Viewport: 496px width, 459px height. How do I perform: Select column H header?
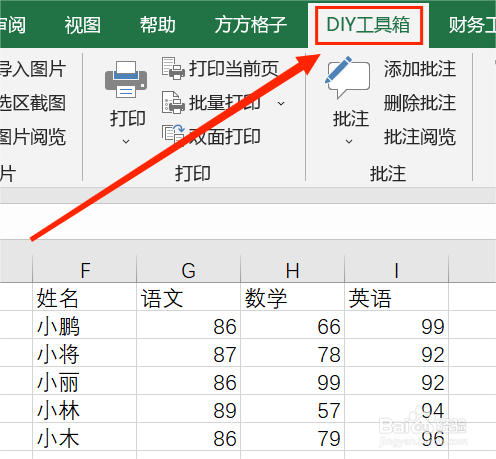293,269
